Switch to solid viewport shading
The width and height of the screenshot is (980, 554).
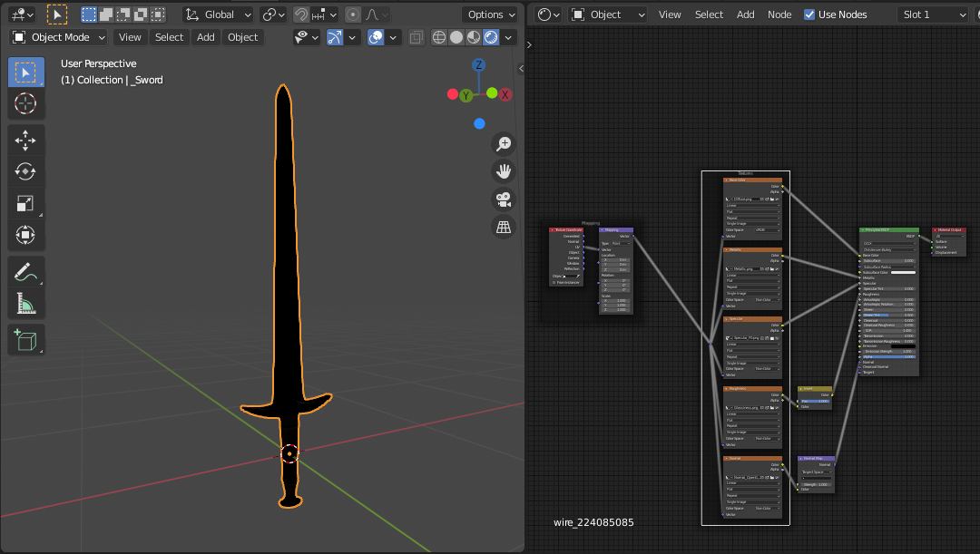pos(456,37)
